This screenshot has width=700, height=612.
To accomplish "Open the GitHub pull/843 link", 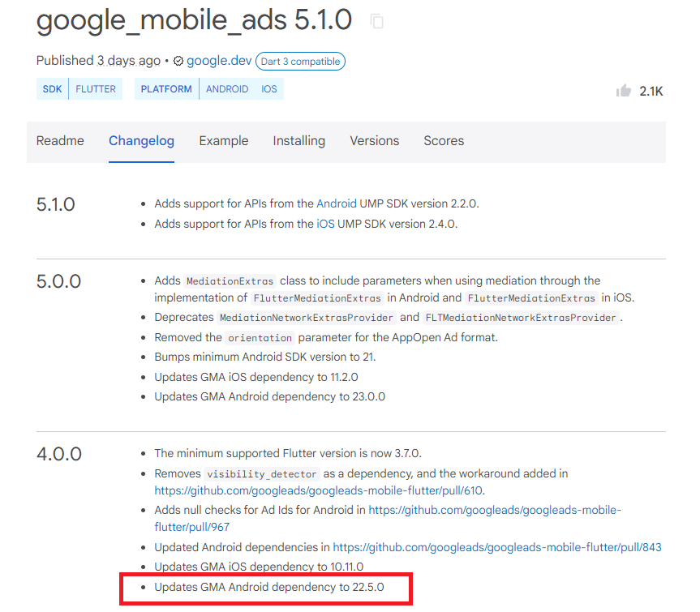I will click(497, 547).
